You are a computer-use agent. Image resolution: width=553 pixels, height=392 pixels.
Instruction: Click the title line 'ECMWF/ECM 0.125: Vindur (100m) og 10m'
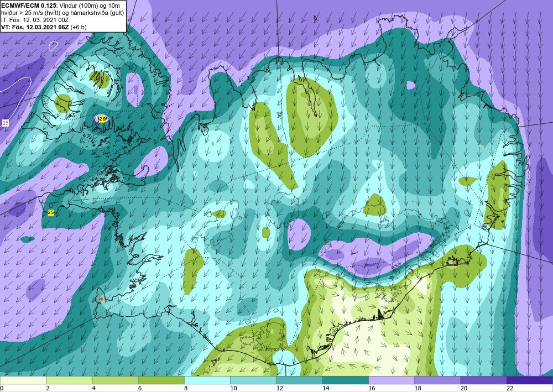point(60,5)
